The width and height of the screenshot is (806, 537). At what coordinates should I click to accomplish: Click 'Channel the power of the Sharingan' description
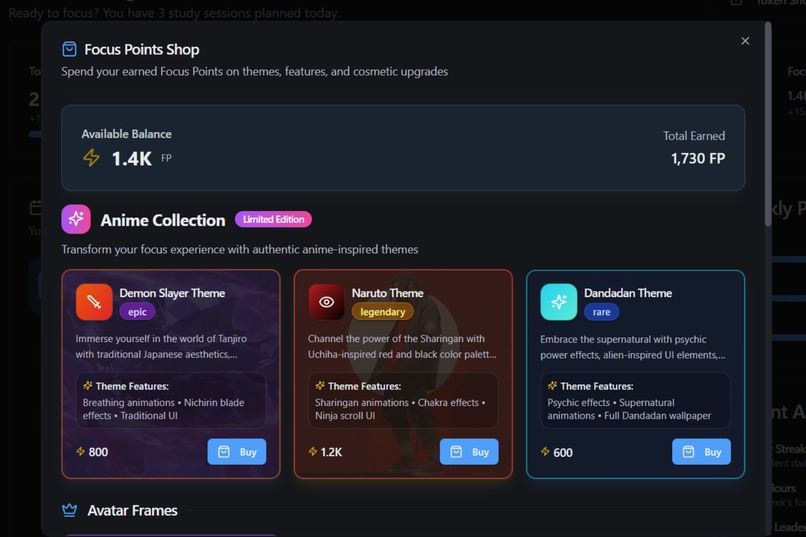click(x=396, y=339)
